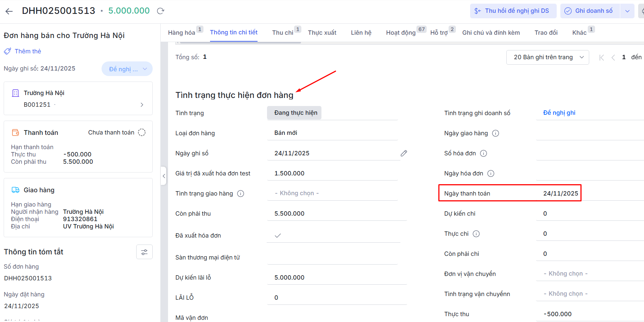This screenshot has height=322, width=644.
Task: Switch to the Hàng hóa tab
Action: 182,33
